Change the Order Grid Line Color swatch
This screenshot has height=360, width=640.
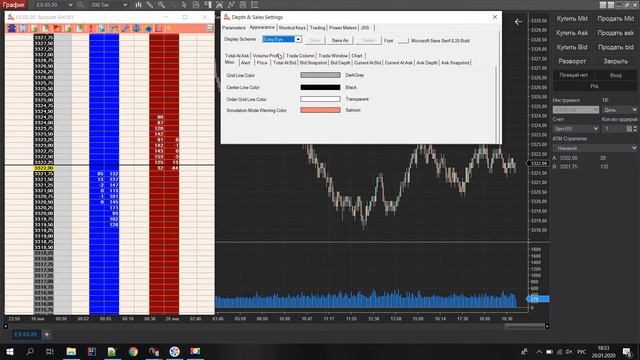[320, 99]
